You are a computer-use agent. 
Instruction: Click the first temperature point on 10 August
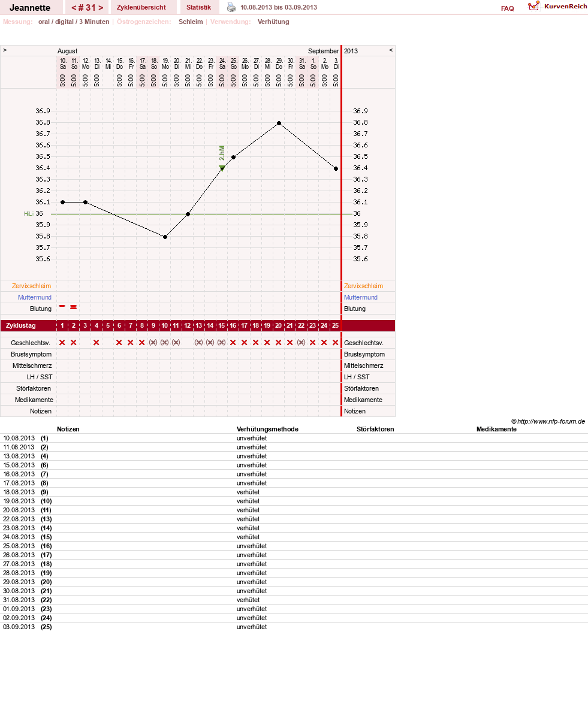click(x=62, y=202)
